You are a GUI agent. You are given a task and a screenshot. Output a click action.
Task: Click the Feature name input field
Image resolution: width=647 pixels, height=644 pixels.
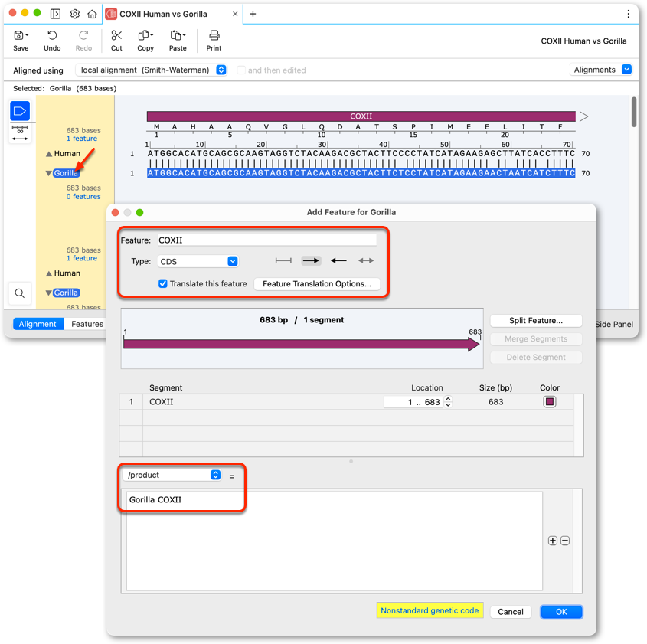coord(267,240)
